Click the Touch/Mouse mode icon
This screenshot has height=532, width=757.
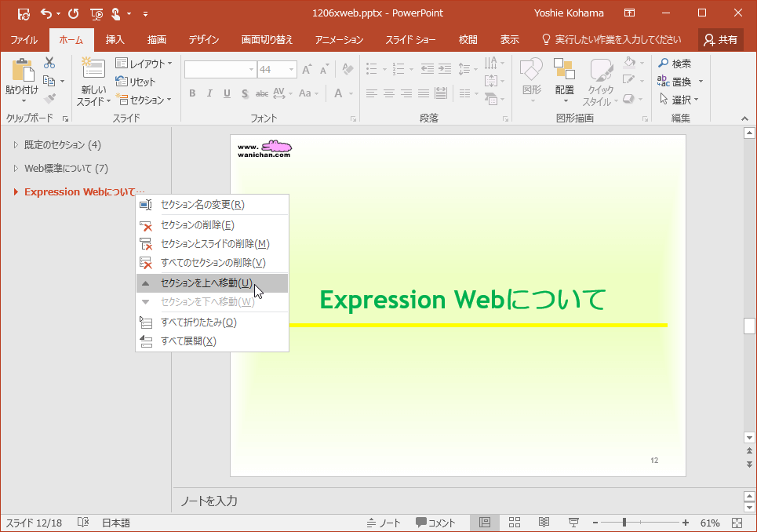tap(116, 14)
